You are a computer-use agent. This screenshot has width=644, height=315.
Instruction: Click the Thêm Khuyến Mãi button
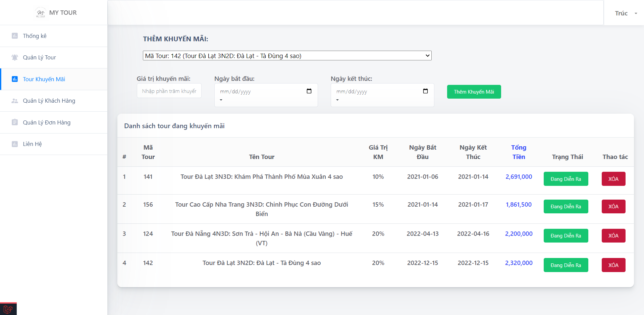(x=474, y=92)
